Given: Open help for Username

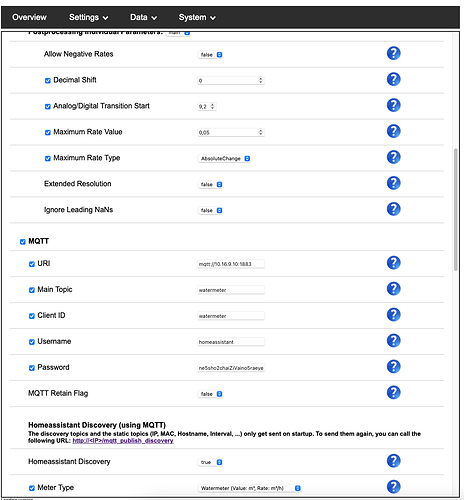Looking at the screenshot, I should [x=393, y=341].
